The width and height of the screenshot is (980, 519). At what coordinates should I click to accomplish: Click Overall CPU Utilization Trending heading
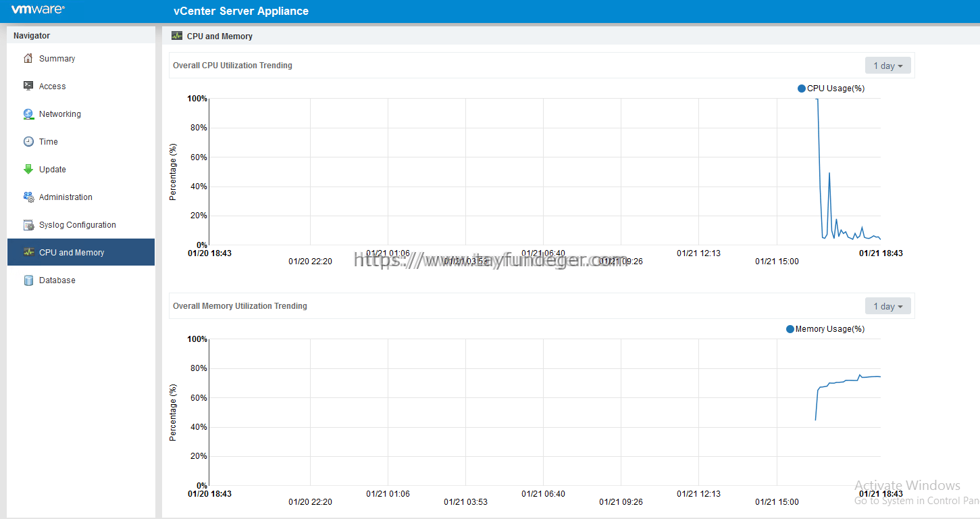pos(232,66)
